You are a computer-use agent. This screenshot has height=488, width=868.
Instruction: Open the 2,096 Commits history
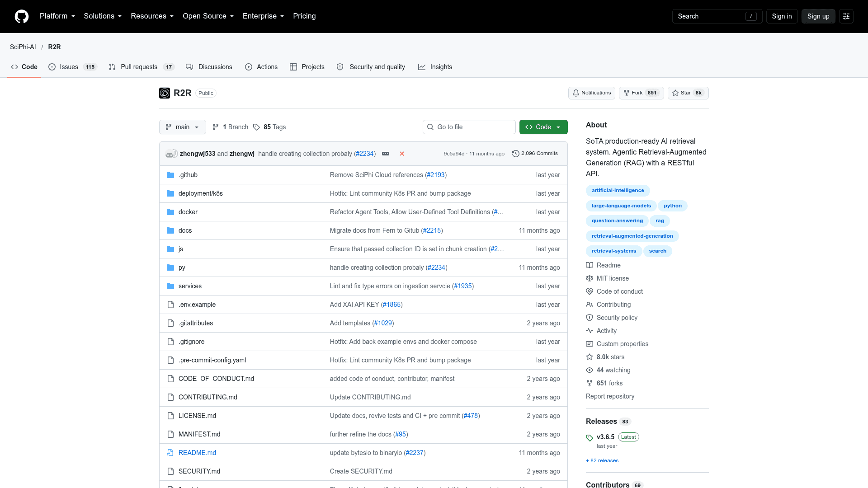tap(535, 154)
